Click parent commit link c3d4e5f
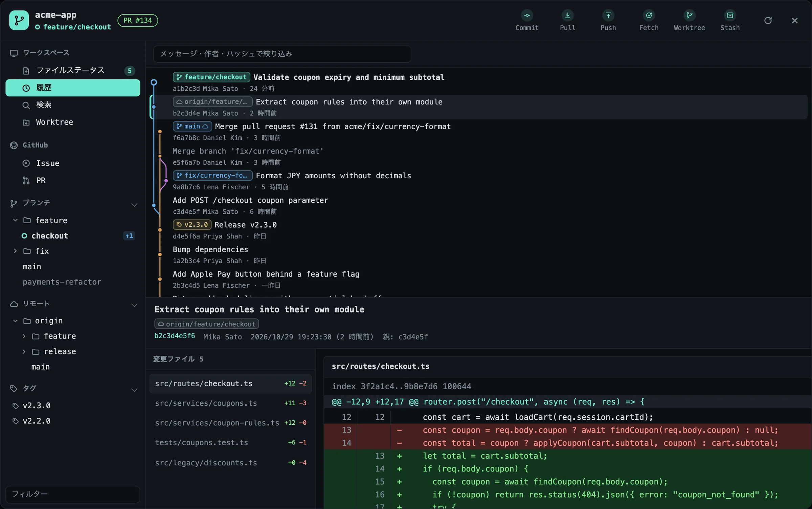 413,337
